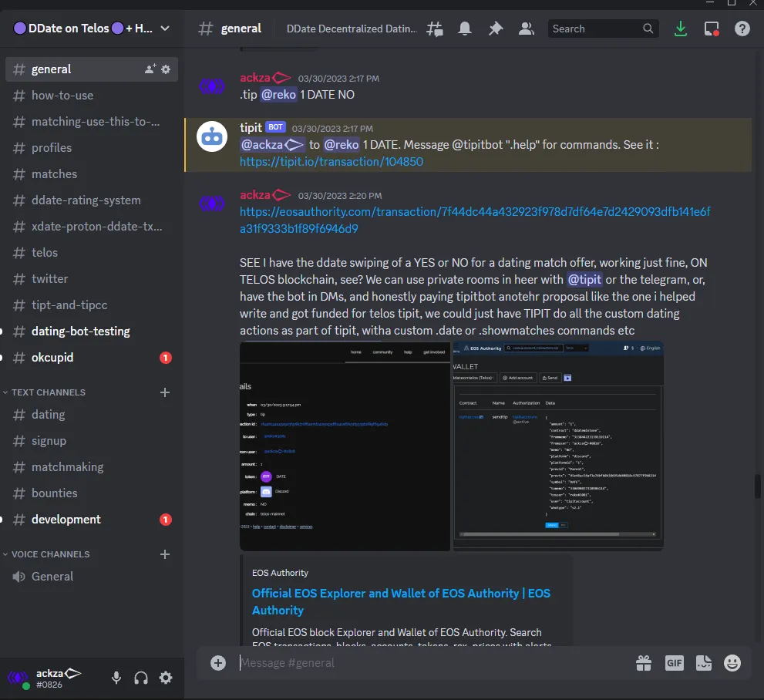The height and width of the screenshot is (700, 764).
Task: Click ackza user panel avatar
Action: tap(18, 678)
